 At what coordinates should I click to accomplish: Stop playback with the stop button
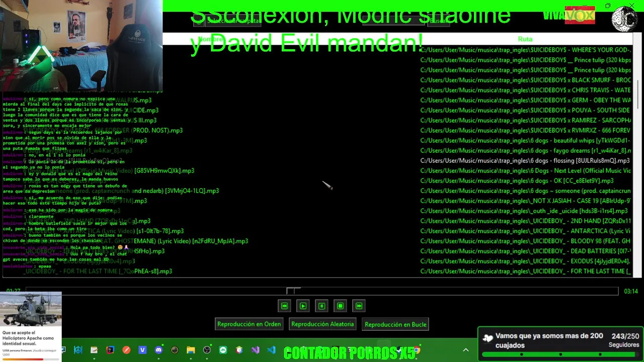click(x=340, y=306)
